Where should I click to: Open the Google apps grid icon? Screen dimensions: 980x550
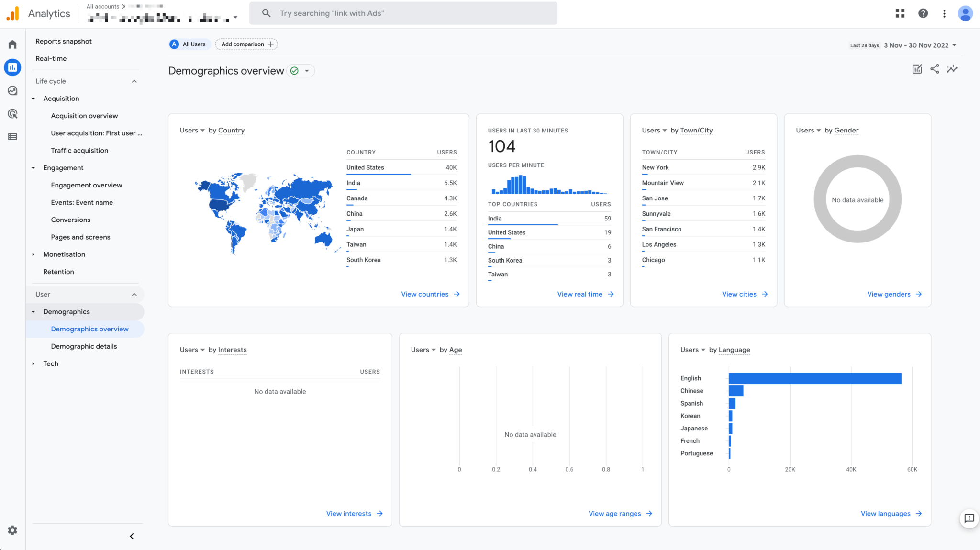pyautogui.click(x=900, y=13)
